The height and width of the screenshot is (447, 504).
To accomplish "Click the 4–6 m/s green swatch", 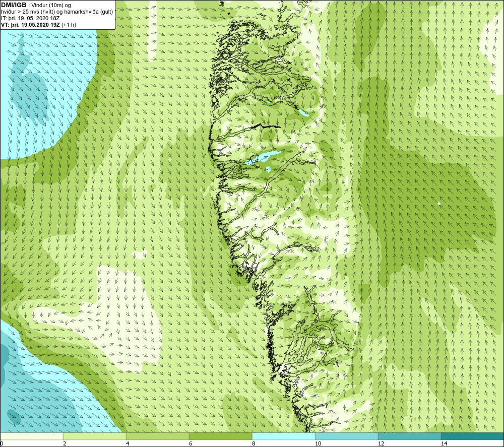I will [x=157, y=436].
